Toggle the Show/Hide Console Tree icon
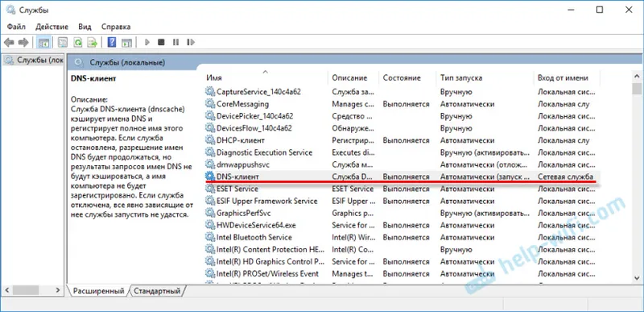The width and height of the screenshot is (644, 312). pos(44,43)
